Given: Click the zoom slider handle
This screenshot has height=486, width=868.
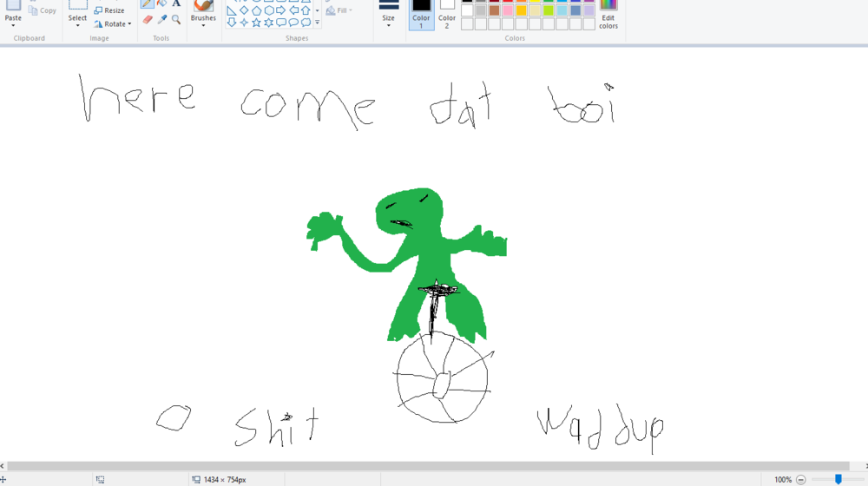Looking at the screenshot, I should click(838, 479).
